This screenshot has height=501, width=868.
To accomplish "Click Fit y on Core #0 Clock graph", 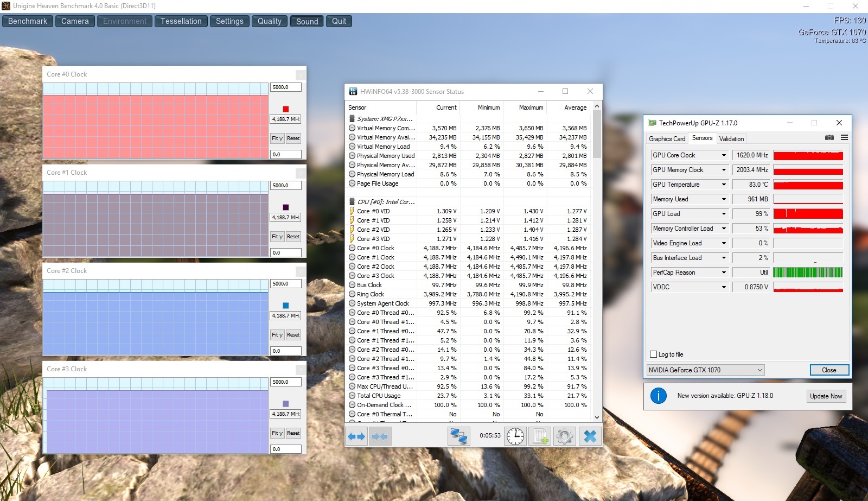I will [x=277, y=138].
